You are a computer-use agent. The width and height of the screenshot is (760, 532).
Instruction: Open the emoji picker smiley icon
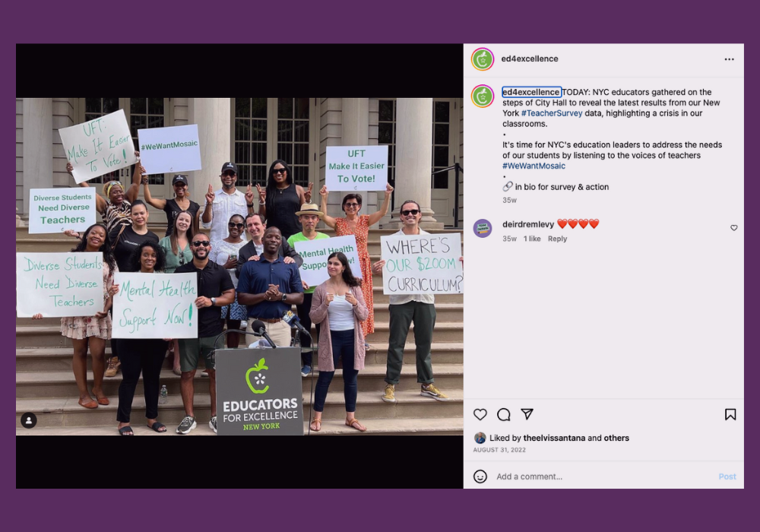coord(480,477)
